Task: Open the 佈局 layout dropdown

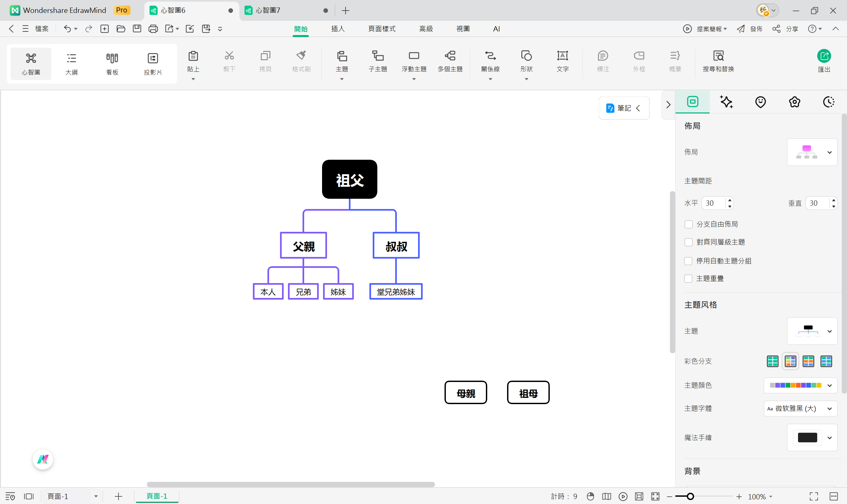Action: pyautogui.click(x=812, y=152)
